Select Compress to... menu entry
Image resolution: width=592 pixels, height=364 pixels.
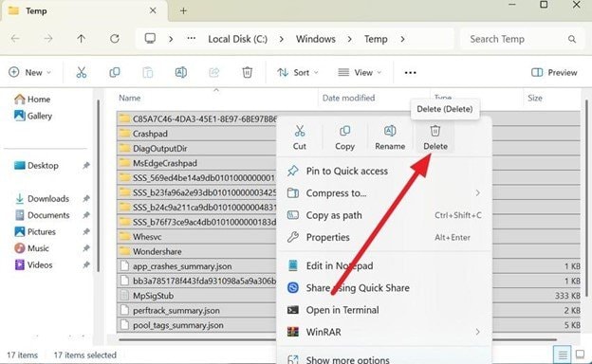point(384,193)
